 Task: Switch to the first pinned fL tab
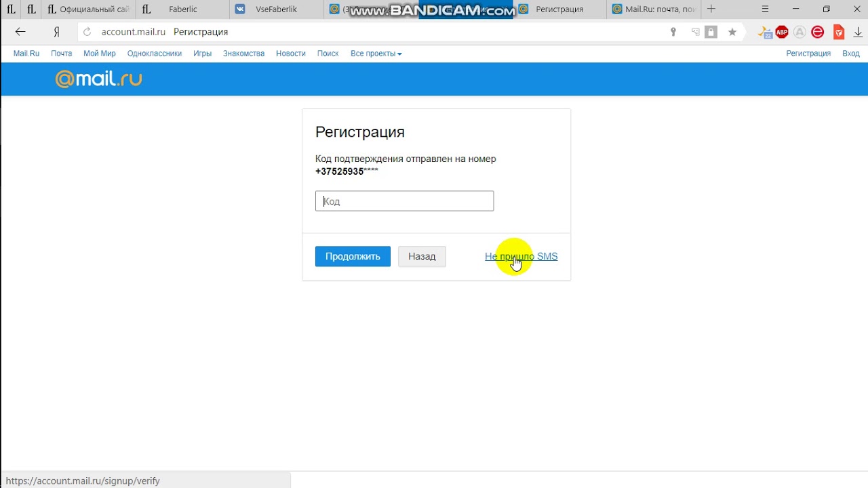click(x=10, y=9)
